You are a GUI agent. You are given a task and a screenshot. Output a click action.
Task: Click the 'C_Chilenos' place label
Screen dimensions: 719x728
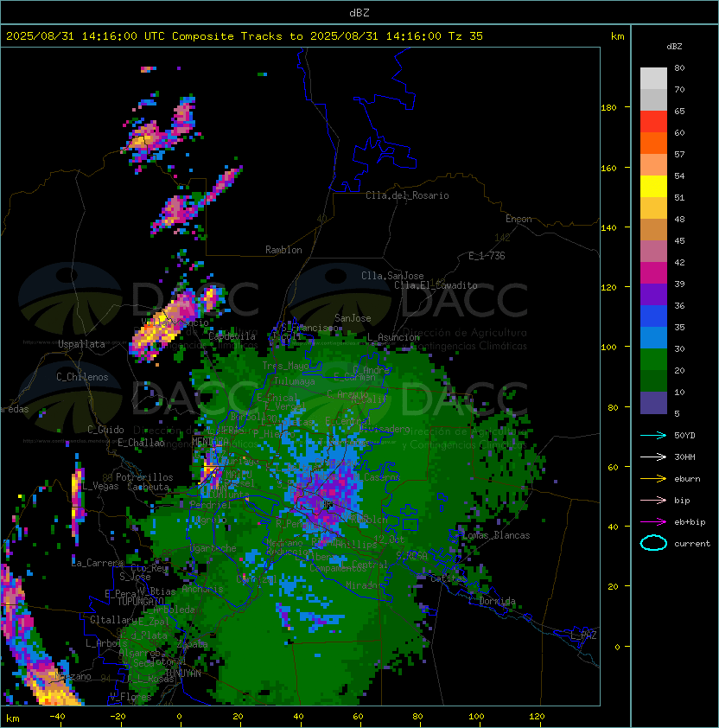coord(82,377)
